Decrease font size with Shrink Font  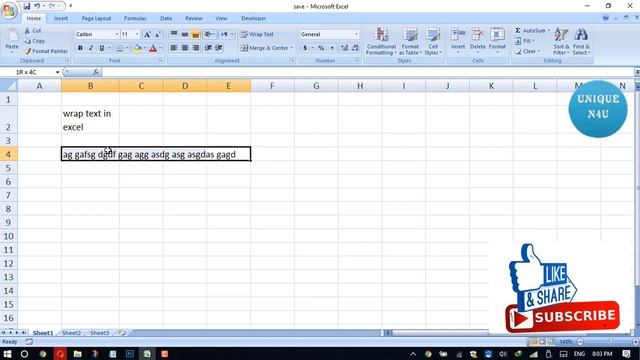pos(157,35)
